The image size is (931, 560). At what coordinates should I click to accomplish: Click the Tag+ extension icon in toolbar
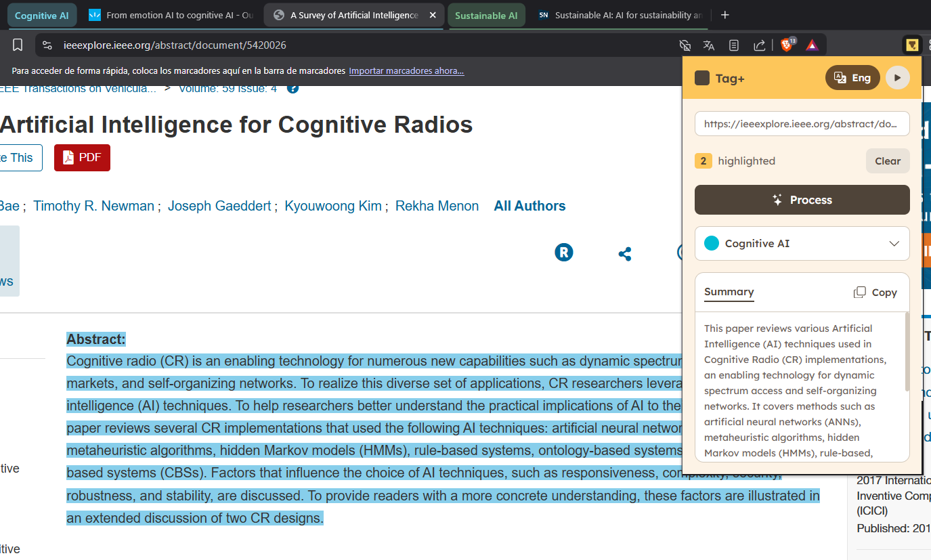click(x=912, y=45)
